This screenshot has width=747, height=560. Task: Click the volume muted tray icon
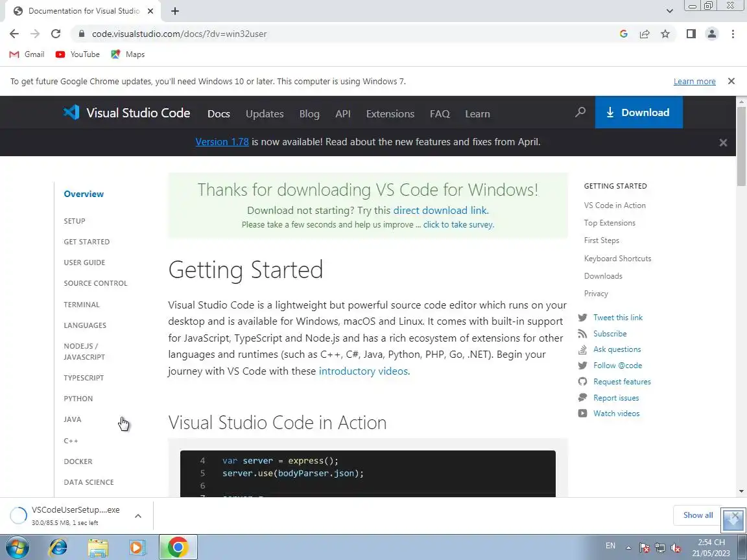676,548
